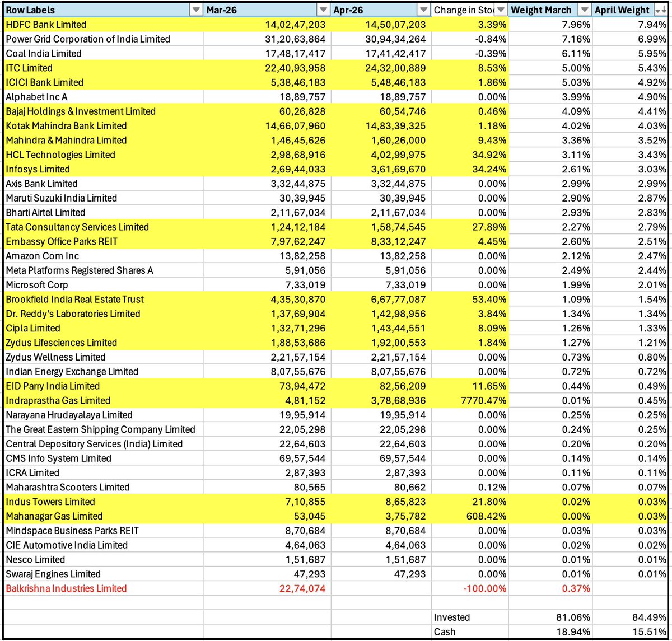Click the Invested label cell

pyautogui.click(x=470, y=617)
